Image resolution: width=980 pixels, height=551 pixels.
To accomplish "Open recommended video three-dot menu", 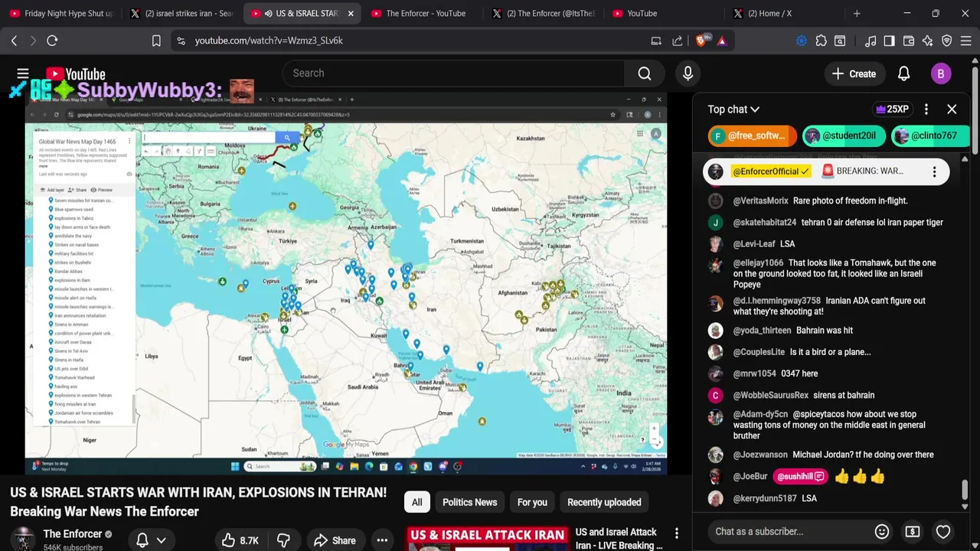I will click(676, 533).
